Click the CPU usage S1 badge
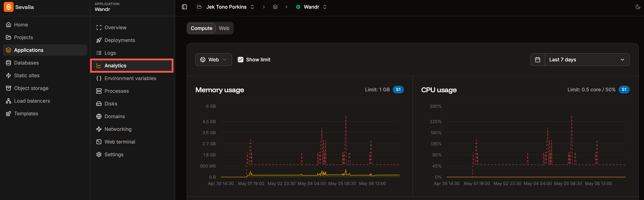This screenshot has width=644, height=200. pos(624,90)
